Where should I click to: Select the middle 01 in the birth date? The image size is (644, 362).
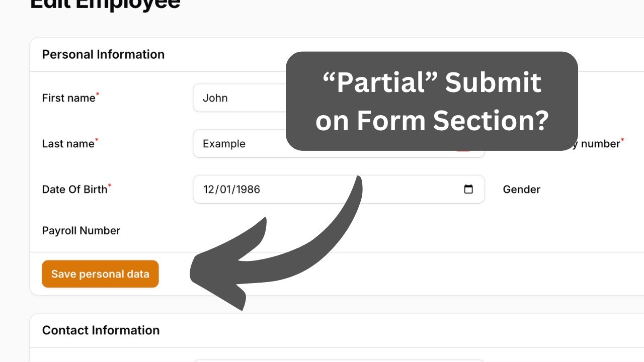225,190
